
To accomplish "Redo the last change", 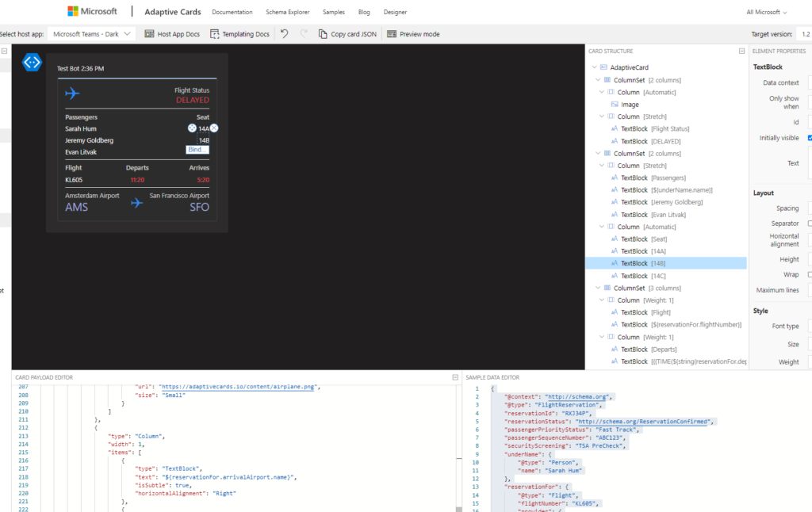I will click(304, 33).
